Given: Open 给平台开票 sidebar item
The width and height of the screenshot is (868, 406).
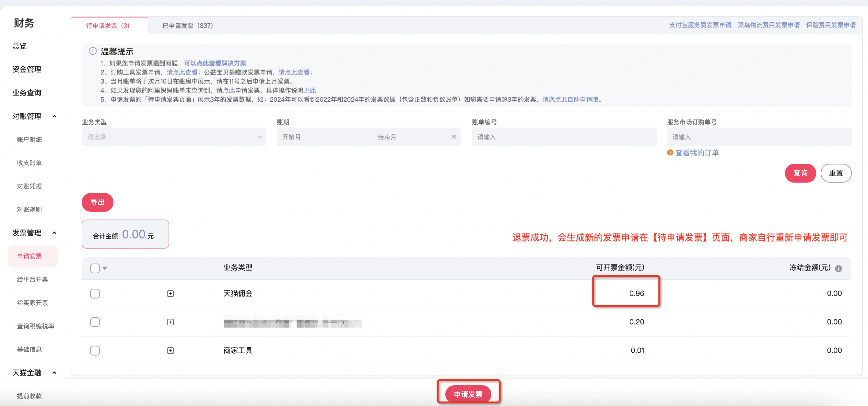Looking at the screenshot, I should [32, 279].
